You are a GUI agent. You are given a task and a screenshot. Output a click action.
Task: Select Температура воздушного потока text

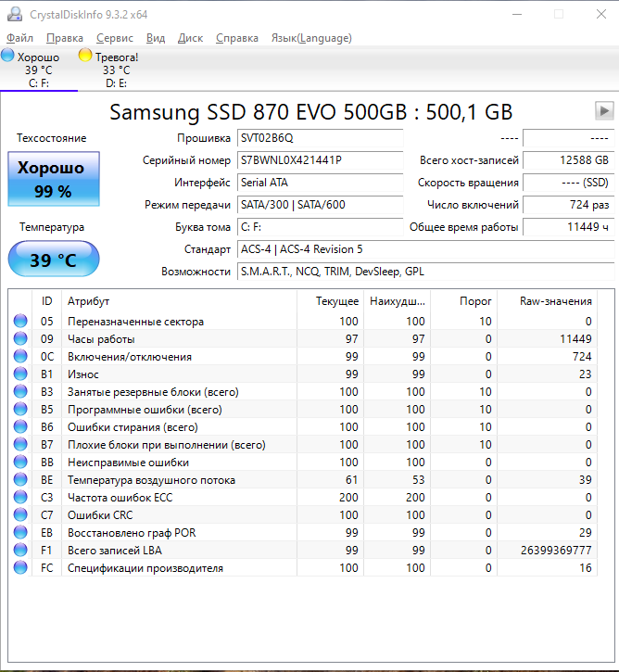(x=151, y=480)
